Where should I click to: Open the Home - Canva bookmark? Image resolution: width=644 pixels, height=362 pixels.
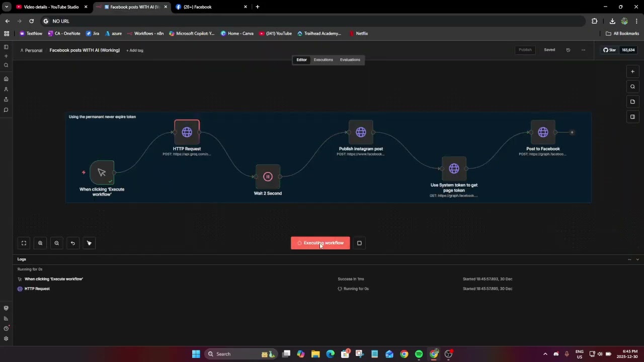(237, 34)
